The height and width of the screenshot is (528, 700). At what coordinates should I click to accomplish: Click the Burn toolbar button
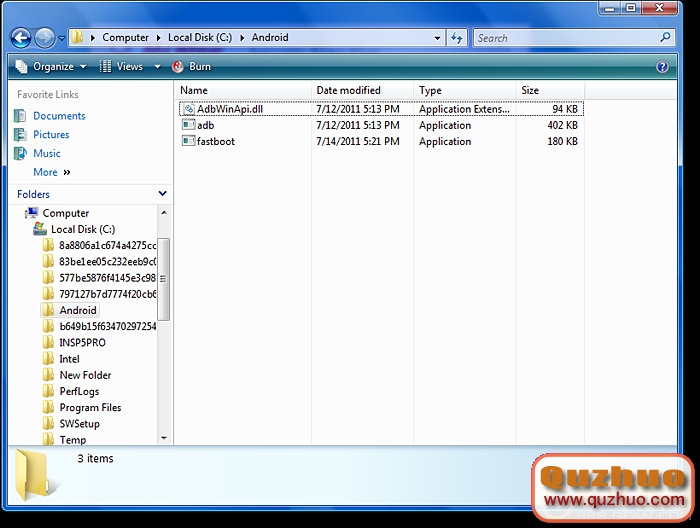tap(191, 67)
